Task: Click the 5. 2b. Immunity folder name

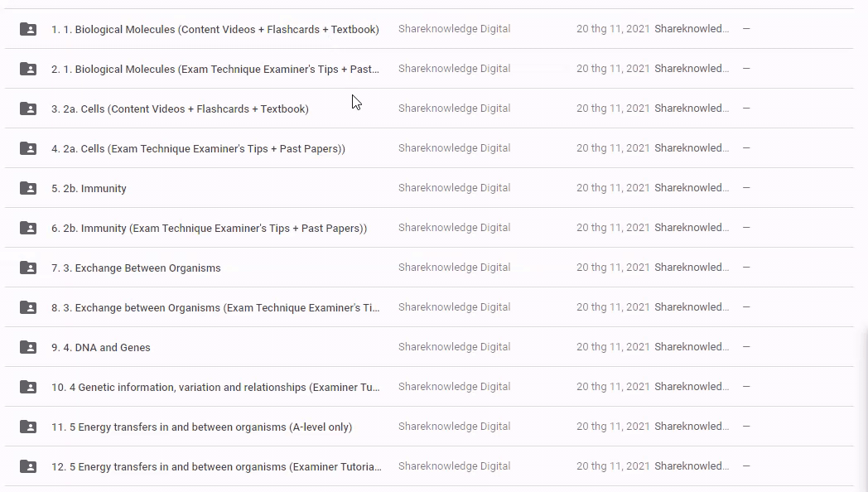Action: coord(89,189)
